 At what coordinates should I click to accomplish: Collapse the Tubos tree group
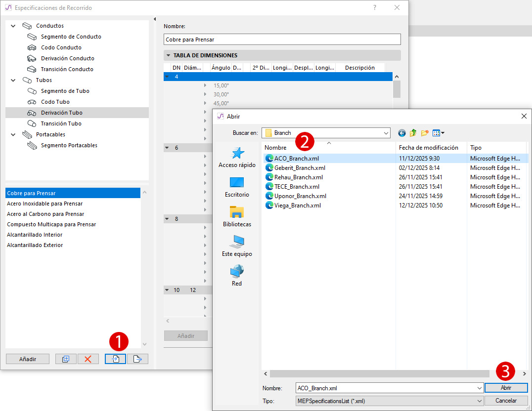[x=13, y=80]
